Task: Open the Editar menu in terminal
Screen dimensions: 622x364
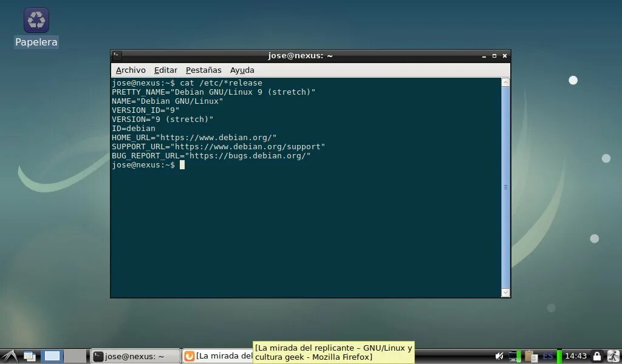Action: click(166, 70)
